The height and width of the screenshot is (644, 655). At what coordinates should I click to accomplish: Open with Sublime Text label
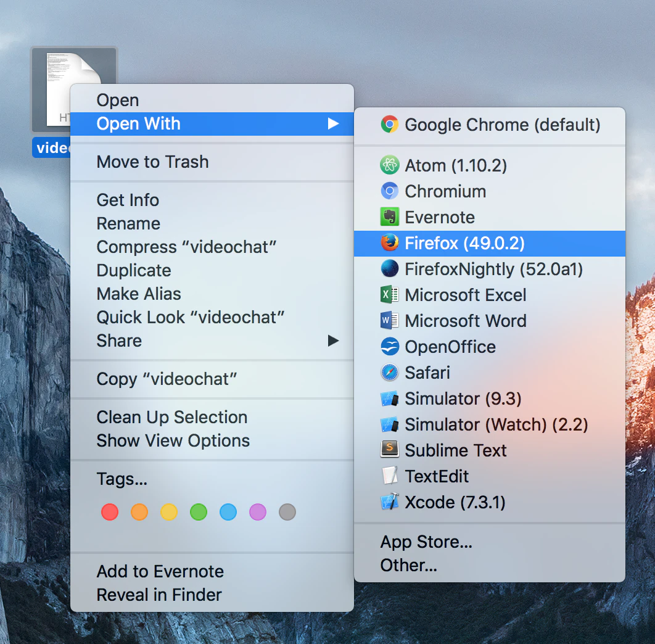(x=456, y=450)
